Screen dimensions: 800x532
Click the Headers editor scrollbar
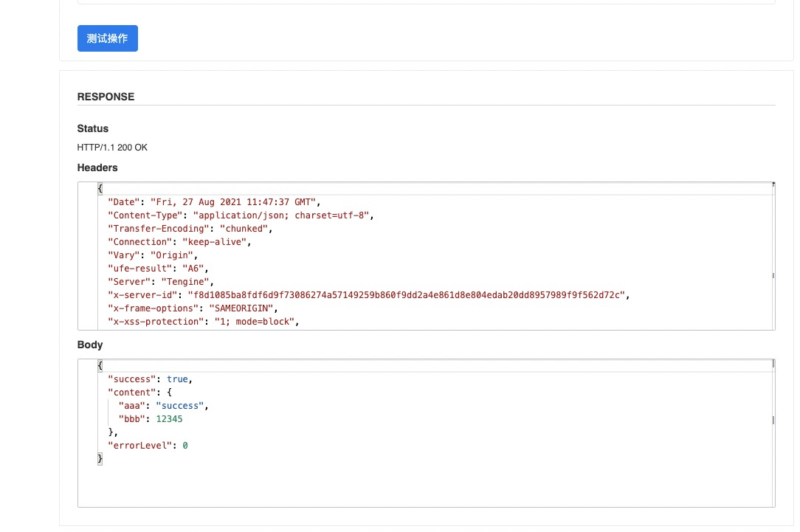(773, 255)
